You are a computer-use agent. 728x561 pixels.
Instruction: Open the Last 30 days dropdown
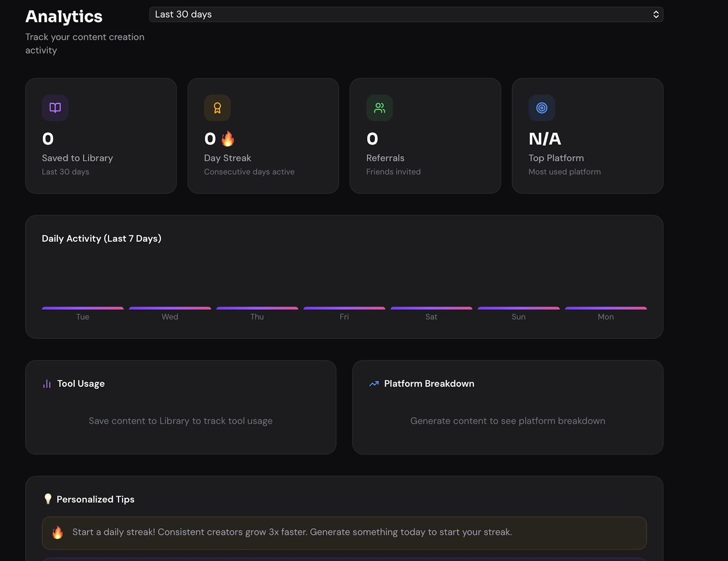point(406,15)
